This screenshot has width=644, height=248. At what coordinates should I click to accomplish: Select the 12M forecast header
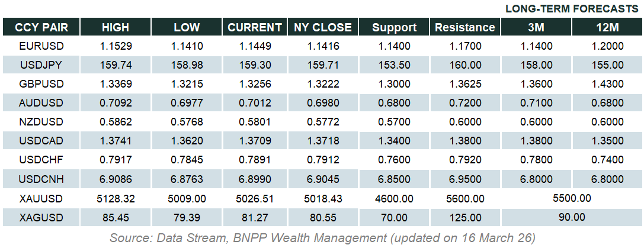(x=607, y=27)
